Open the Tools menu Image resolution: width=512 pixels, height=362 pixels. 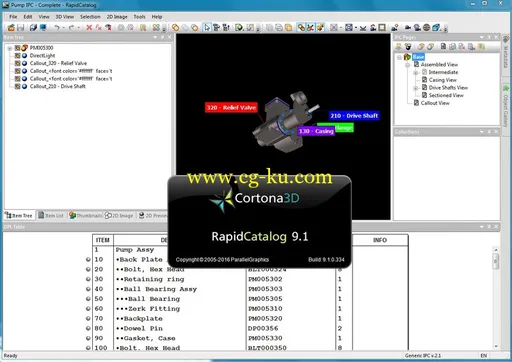(x=139, y=17)
